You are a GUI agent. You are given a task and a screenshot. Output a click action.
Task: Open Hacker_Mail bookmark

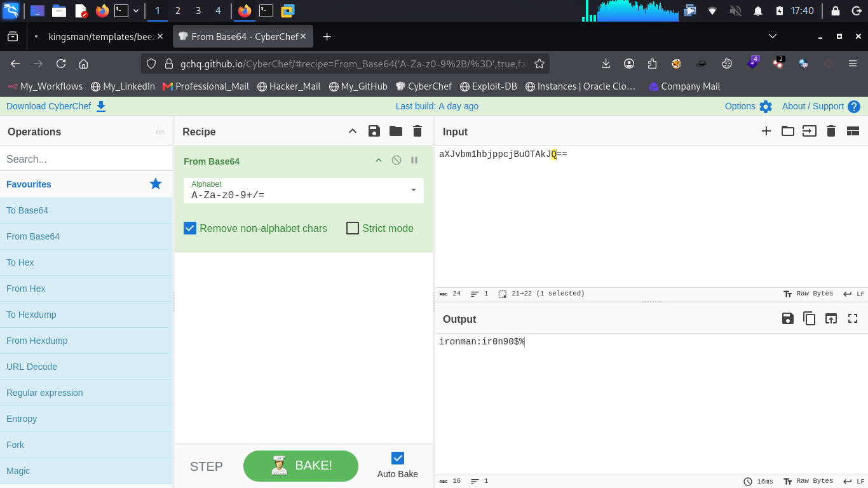tap(289, 86)
